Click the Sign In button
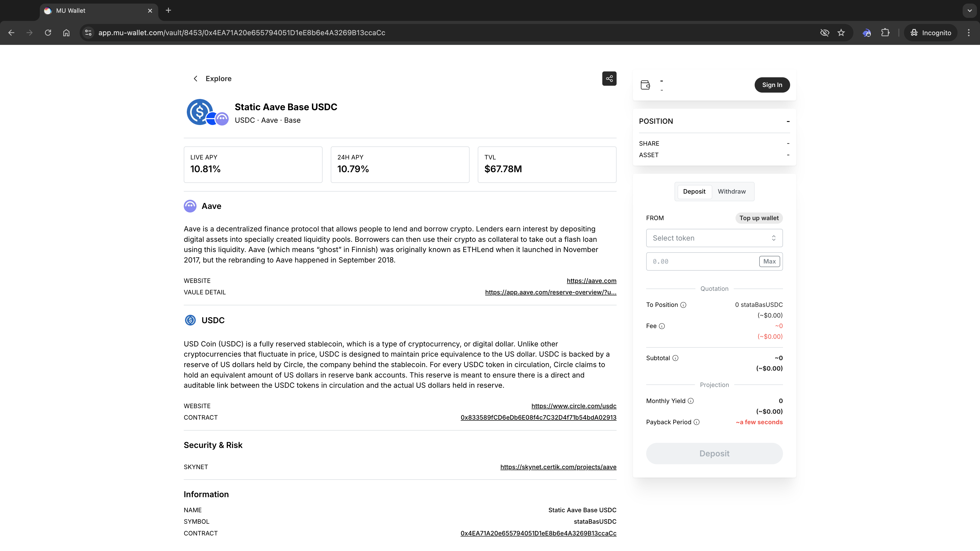The width and height of the screenshot is (980, 551). click(772, 85)
